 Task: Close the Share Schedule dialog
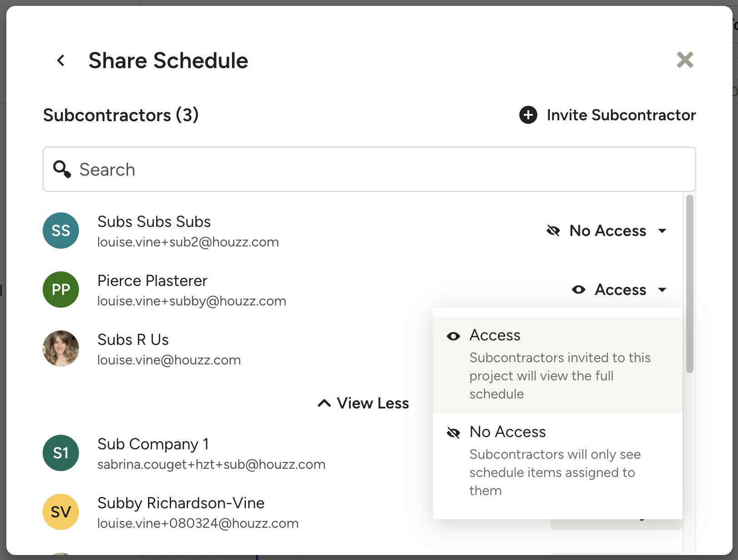(x=684, y=60)
